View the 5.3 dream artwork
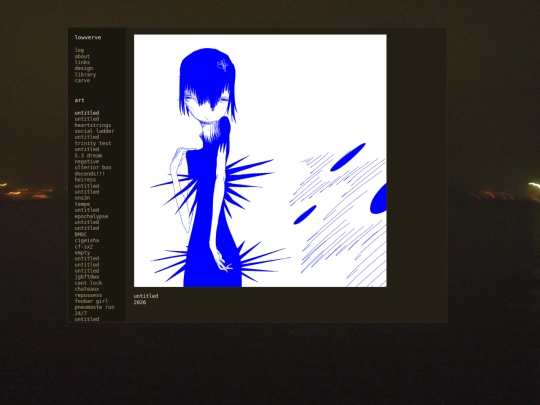Image resolution: width=540 pixels, height=405 pixels. click(89, 155)
